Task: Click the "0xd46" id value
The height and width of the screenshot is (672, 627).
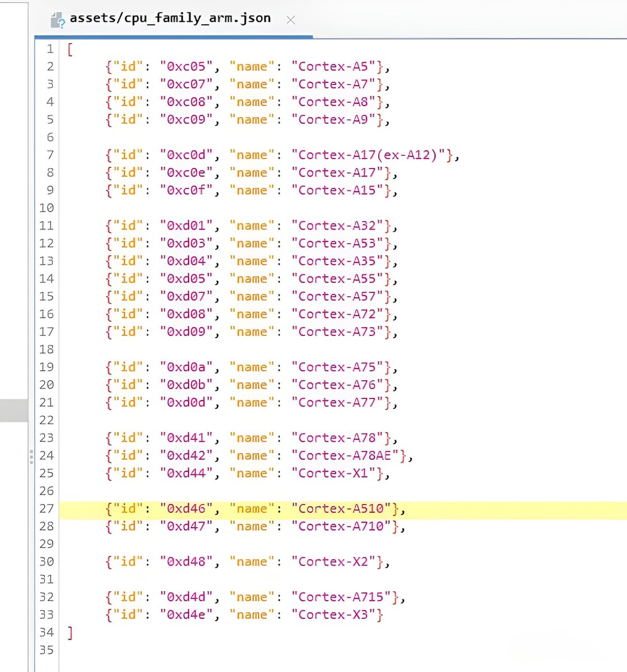Action: (x=187, y=509)
